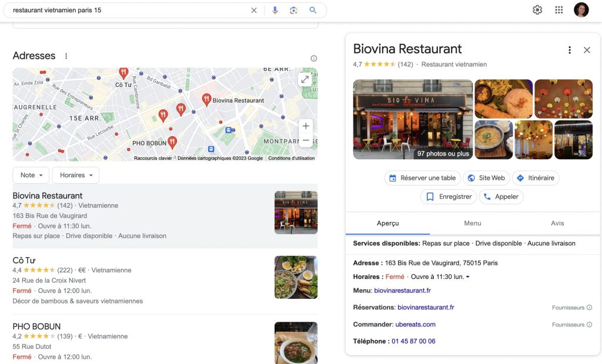The image size is (602, 364).
Task: Call phone number 01 45 87 00 06
Action: [413, 341]
